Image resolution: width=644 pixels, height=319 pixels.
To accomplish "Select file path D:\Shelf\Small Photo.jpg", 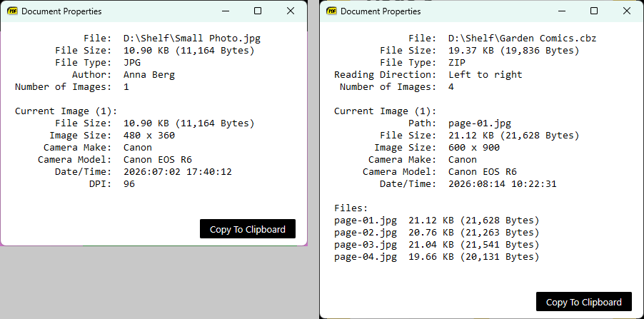I will click(192, 39).
